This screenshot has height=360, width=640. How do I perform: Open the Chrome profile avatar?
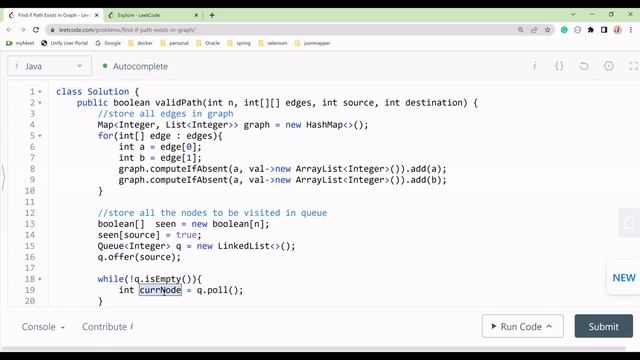[618, 30]
